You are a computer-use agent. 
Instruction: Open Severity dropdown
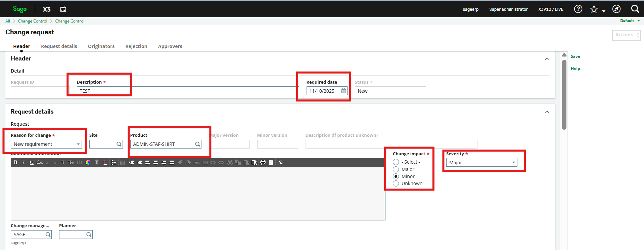click(482, 162)
